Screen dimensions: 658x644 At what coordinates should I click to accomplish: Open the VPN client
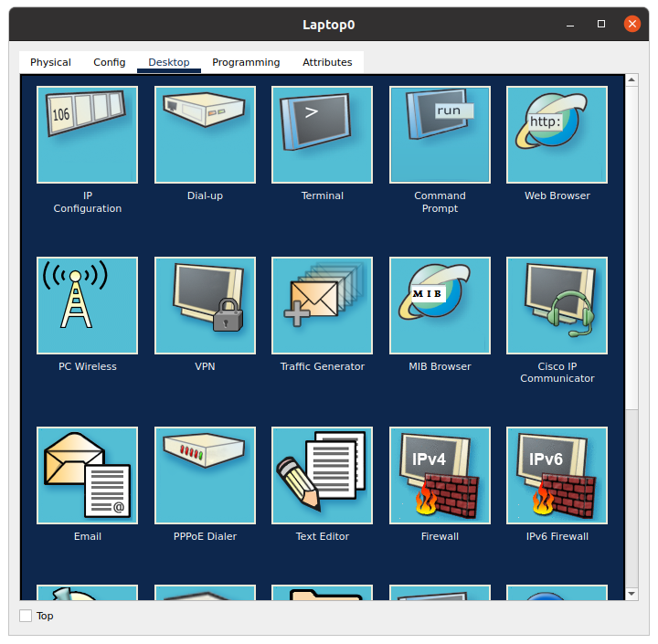tap(205, 305)
